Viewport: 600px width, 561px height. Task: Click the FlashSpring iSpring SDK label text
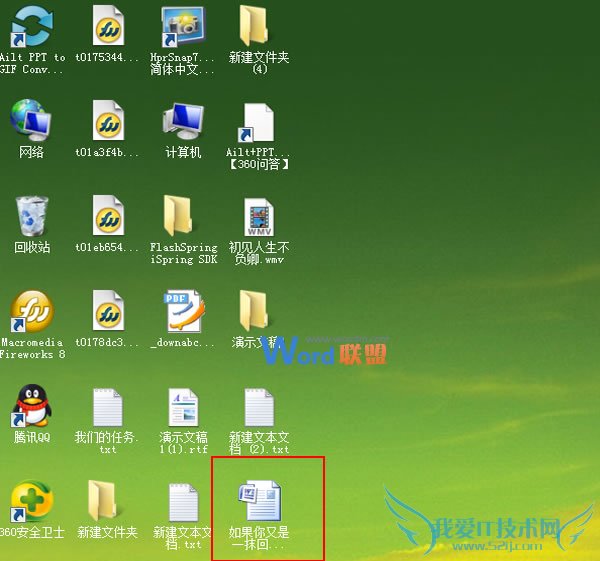tap(184, 253)
